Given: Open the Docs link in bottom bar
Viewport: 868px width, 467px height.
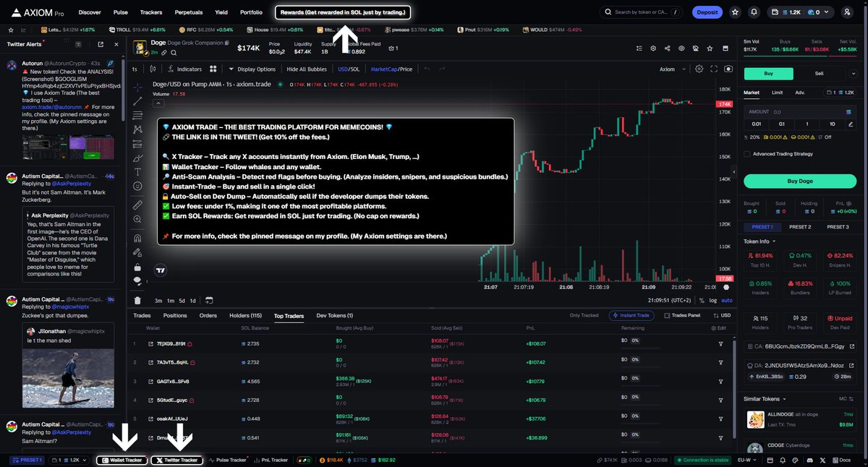Looking at the screenshot, I should (841, 460).
